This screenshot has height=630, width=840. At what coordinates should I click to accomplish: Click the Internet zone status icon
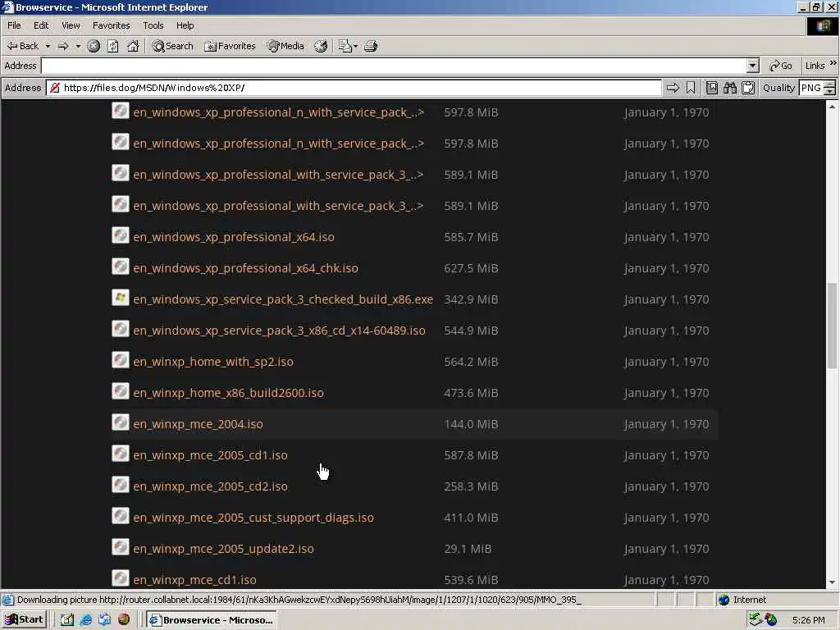click(724, 600)
